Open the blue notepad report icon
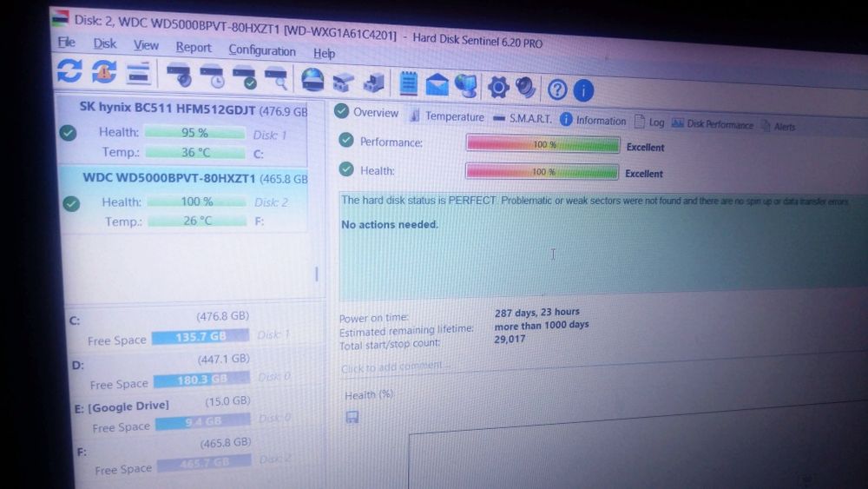The image size is (868, 489). [x=409, y=83]
